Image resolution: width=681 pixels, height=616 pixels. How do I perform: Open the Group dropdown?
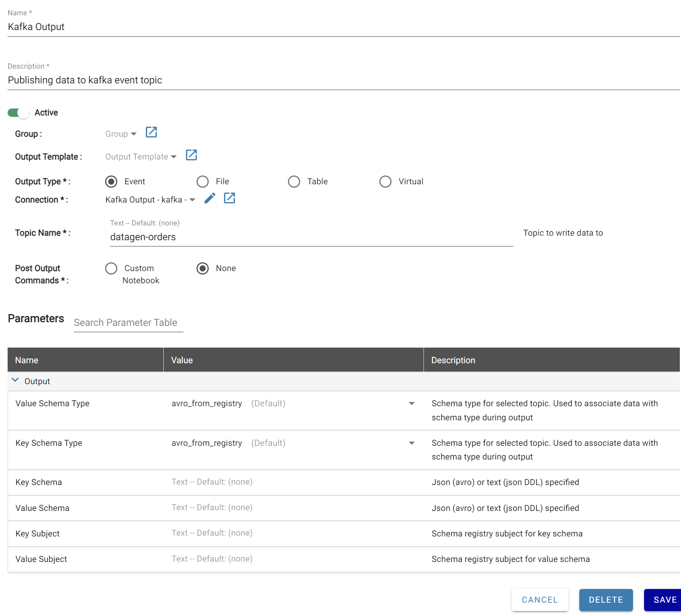(x=121, y=134)
